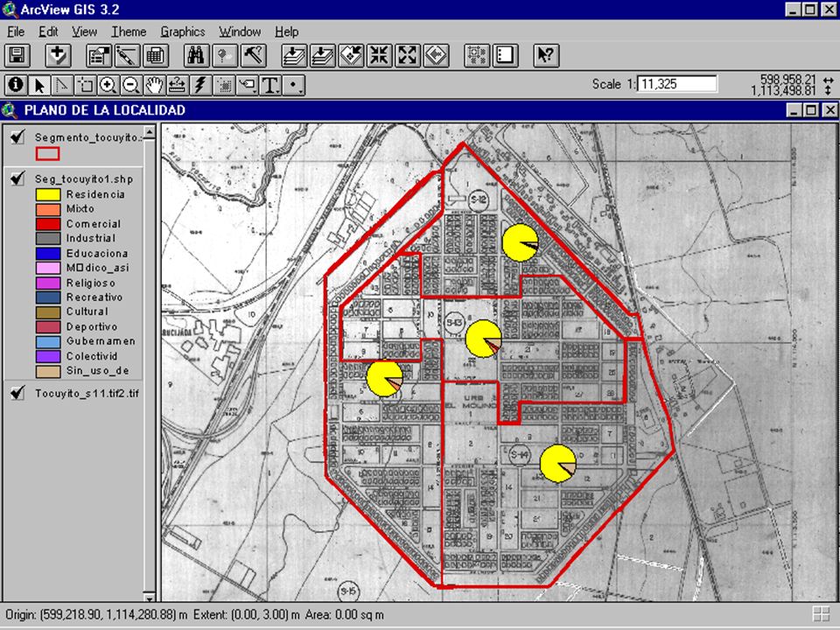
Task: Choose the Select Feature tool
Action: pos(85,85)
